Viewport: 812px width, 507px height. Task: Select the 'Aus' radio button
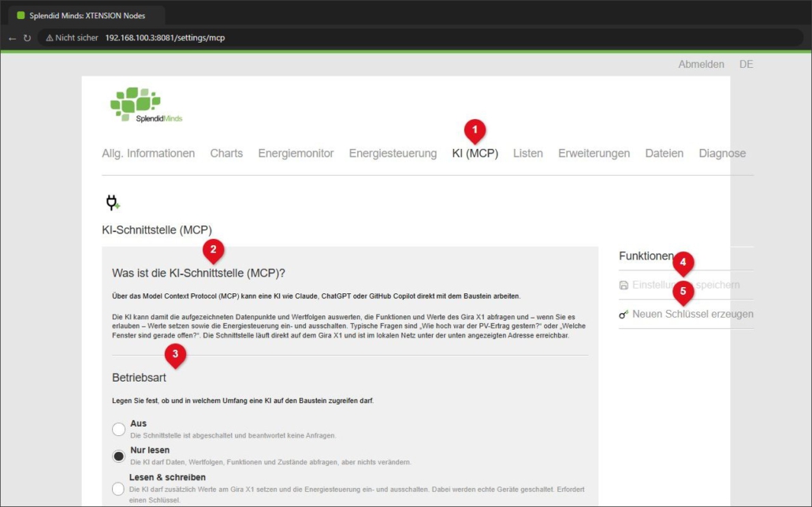tap(118, 429)
